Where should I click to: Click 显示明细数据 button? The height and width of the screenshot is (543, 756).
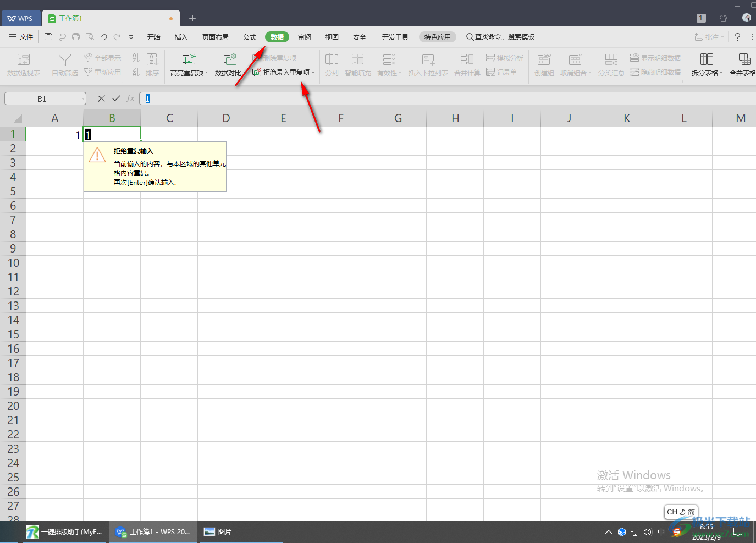(x=655, y=58)
